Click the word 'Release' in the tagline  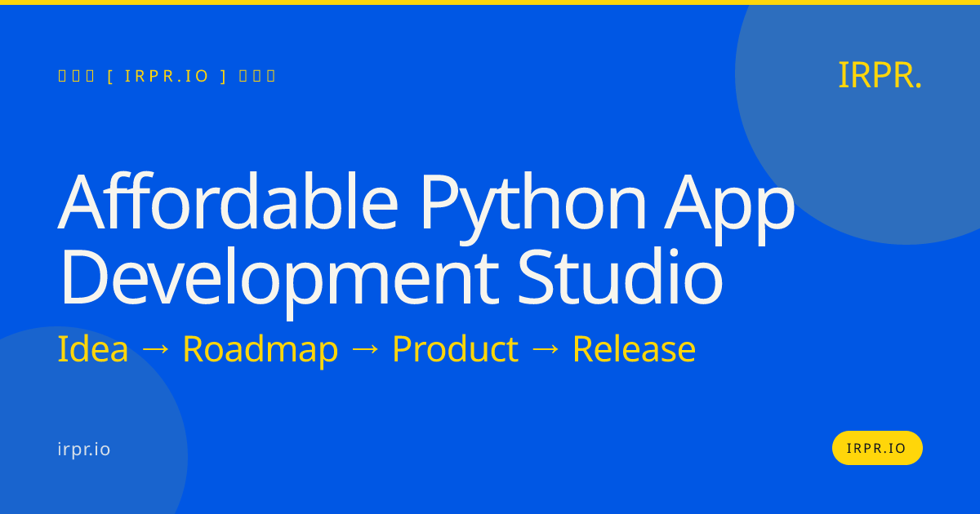click(x=634, y=349)
